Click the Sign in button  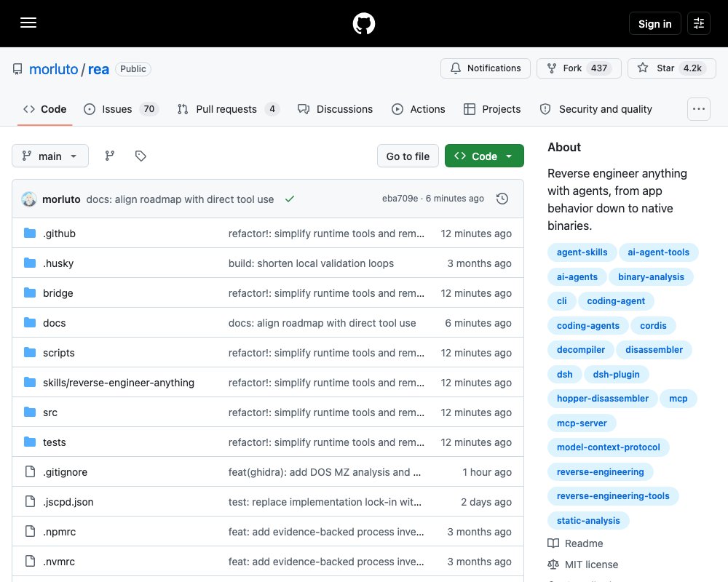pyautogui.click(x=654, y=23)
